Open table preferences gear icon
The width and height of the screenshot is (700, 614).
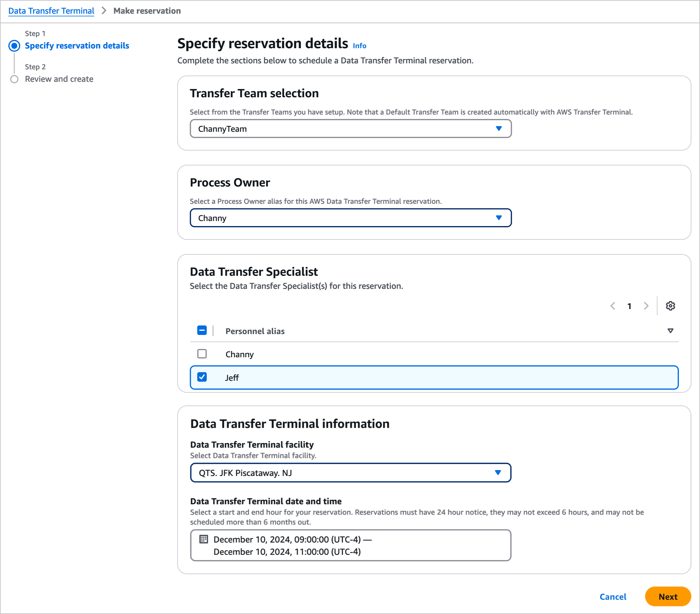670,306
